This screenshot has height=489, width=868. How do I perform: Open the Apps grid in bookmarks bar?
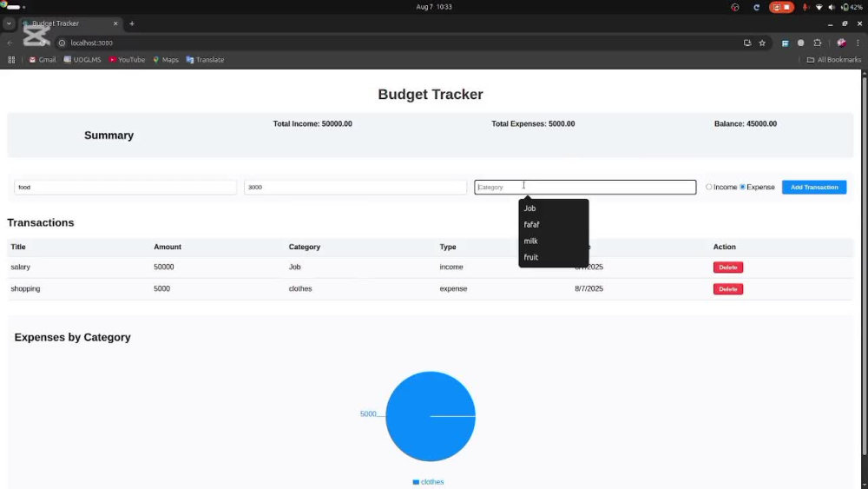coord(11,59)
